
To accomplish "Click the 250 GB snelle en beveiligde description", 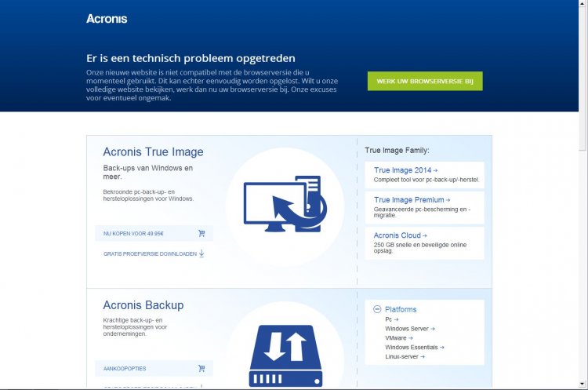I will click(420, 248).
